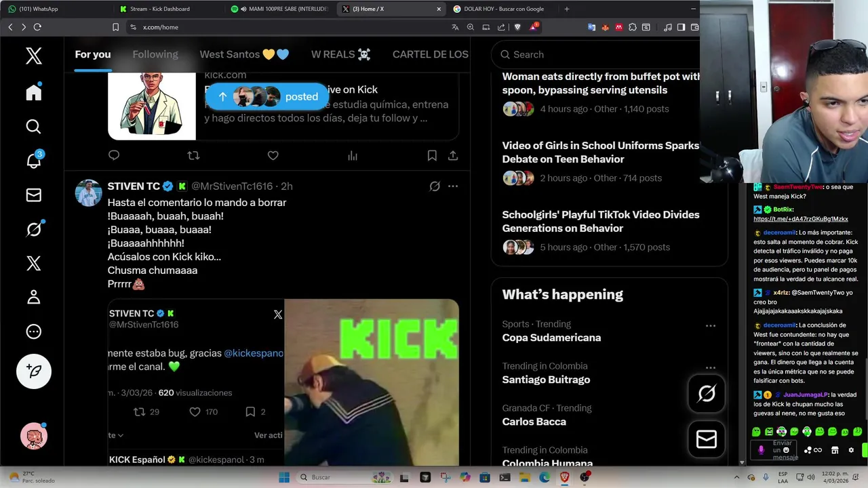Bookmark this page in the toolbar
The width and height of the screenshot is (868, 488).
(116, 27)
